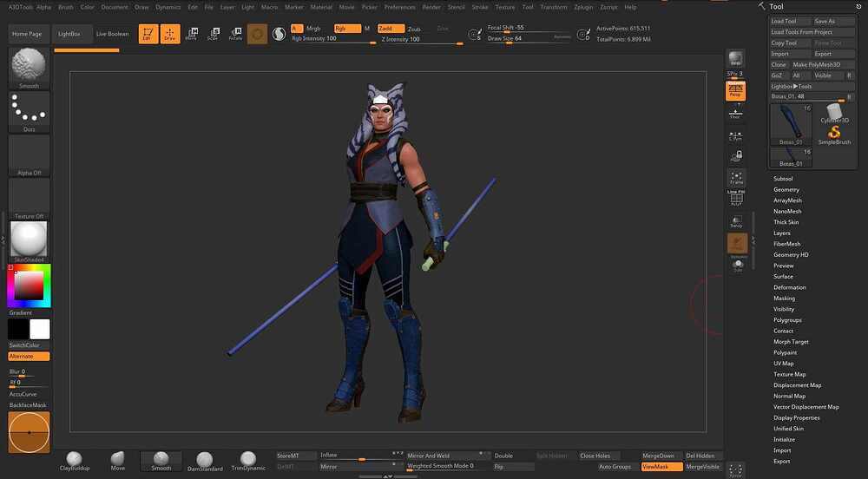868x479 pixels.
Task: Expand the Subtool palette section
Action: (783, 179)
